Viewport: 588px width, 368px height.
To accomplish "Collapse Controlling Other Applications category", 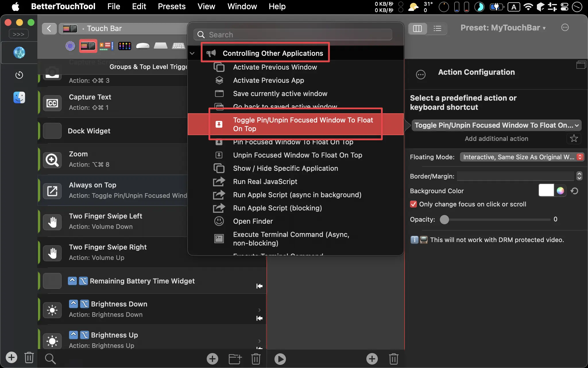I will pyautogui.click(x=192, y=53).
